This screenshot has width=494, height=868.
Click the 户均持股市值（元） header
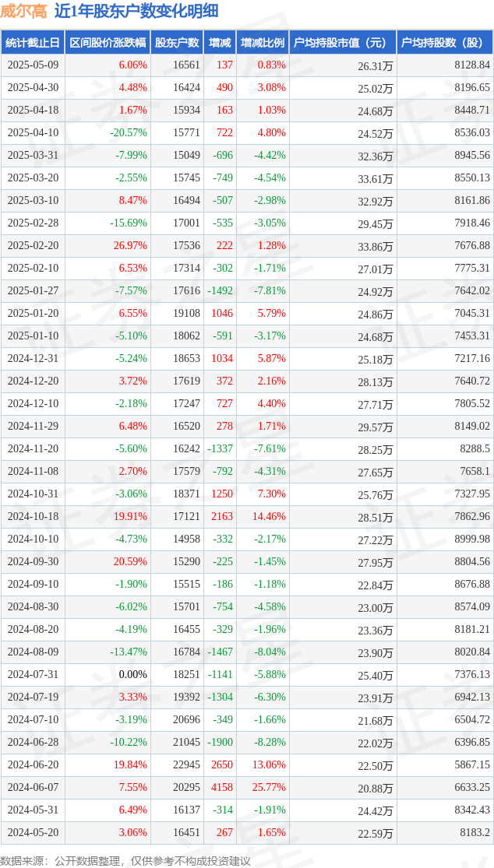342,42
